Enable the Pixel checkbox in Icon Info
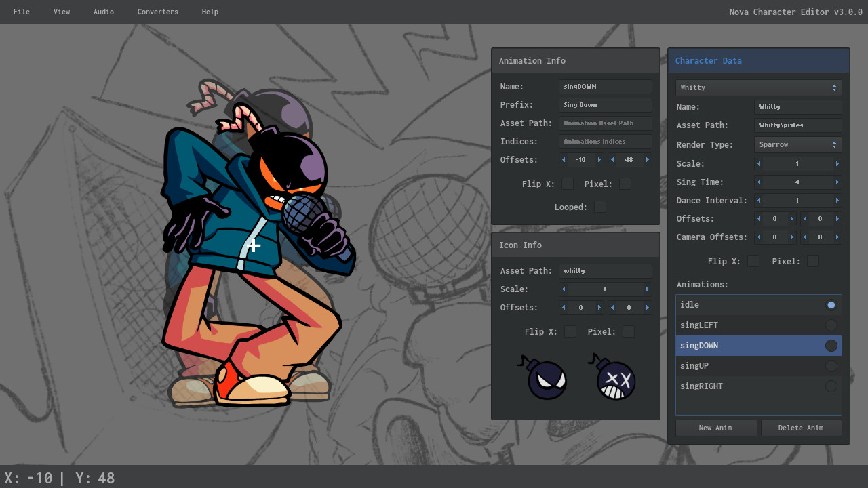The image size is (868, 488). point(628,331)
